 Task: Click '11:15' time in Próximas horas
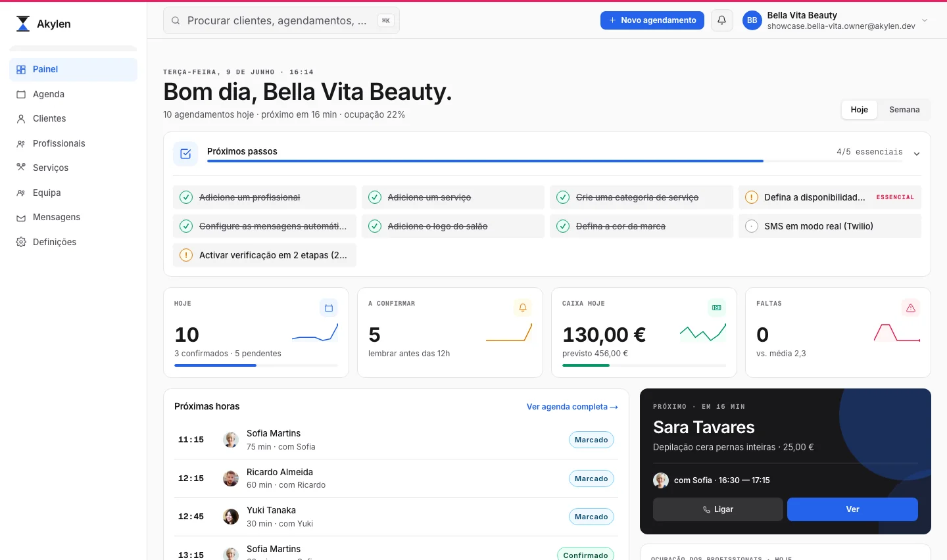[191, 440]
